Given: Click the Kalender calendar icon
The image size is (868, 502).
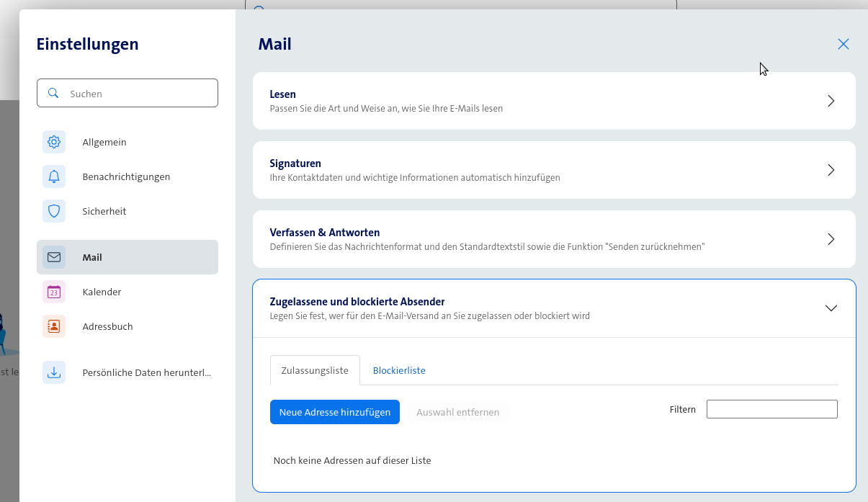Looking at the screenshot, I should 54,292.
